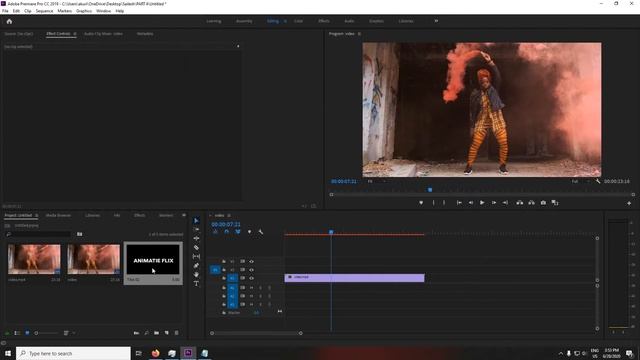Add marker in timeline header

(x=249, y=232)
